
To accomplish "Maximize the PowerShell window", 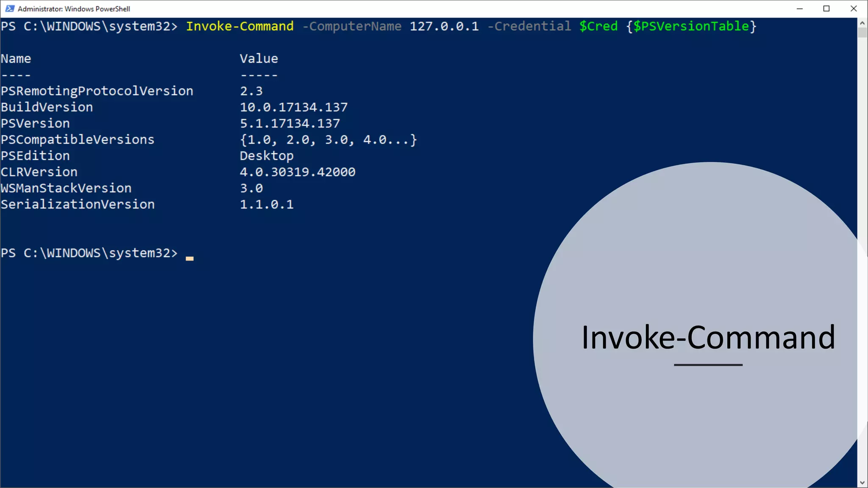I will point(826,8).
